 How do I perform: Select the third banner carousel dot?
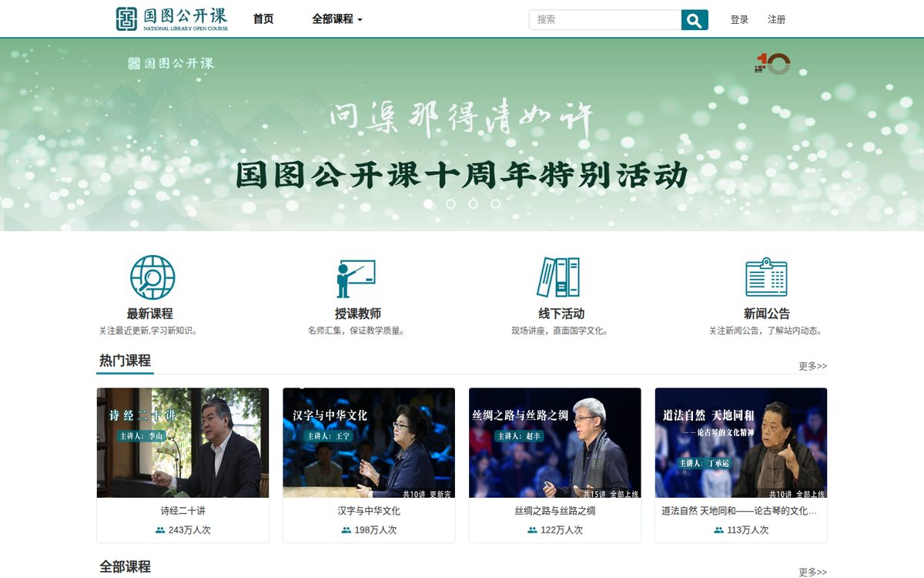[496, 203]
